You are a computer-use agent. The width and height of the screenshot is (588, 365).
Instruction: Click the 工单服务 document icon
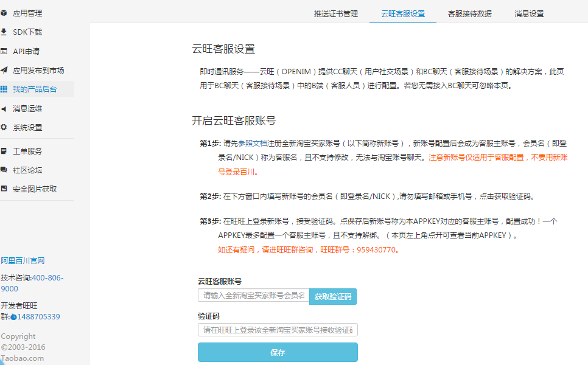(x=4, y=151)
